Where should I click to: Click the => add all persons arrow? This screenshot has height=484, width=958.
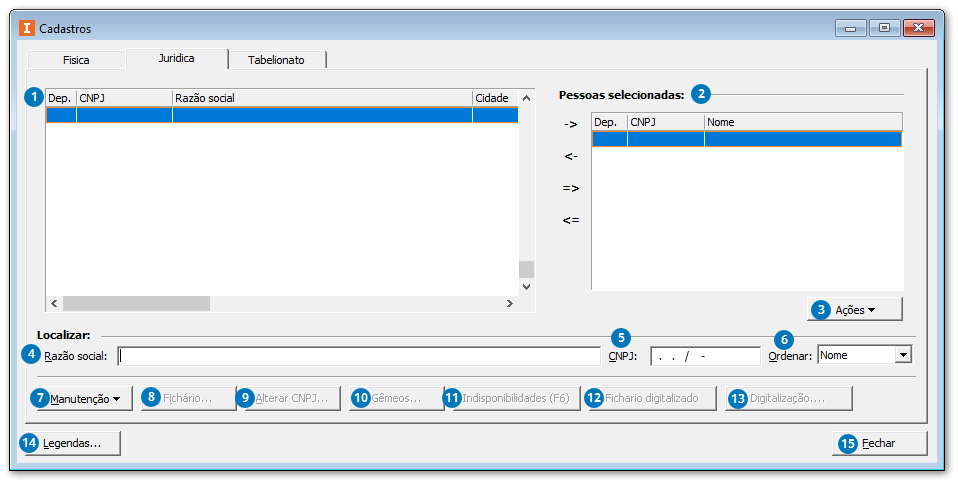(571, 188)
